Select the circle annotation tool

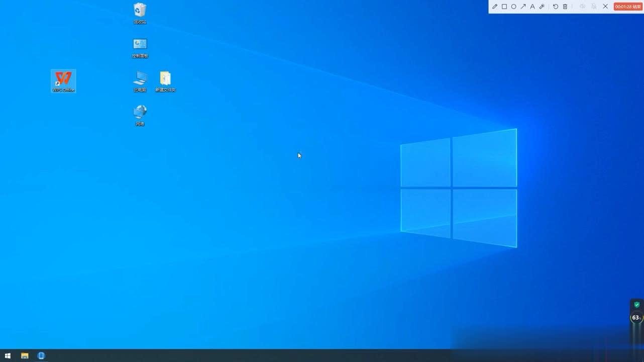coord(513,7)
